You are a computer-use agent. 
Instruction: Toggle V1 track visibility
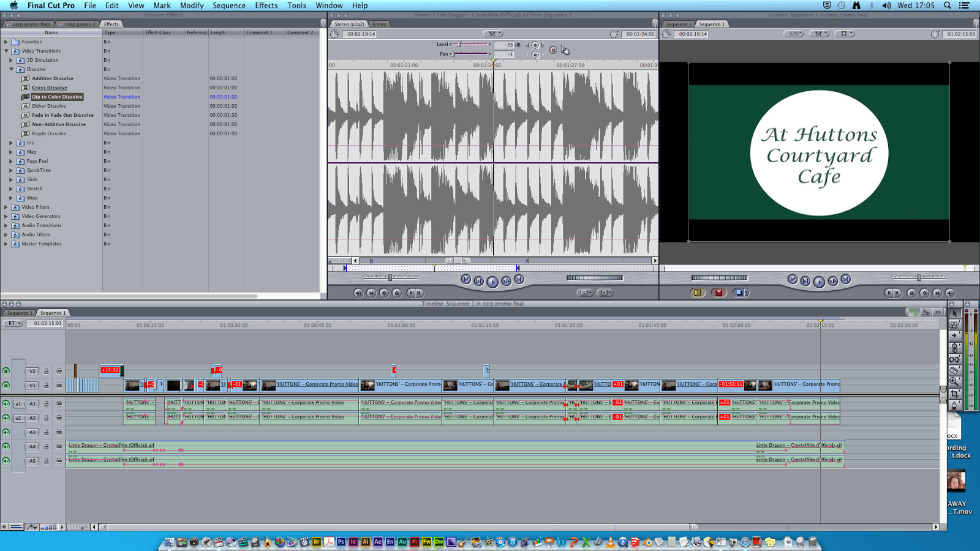click(6, 386)
